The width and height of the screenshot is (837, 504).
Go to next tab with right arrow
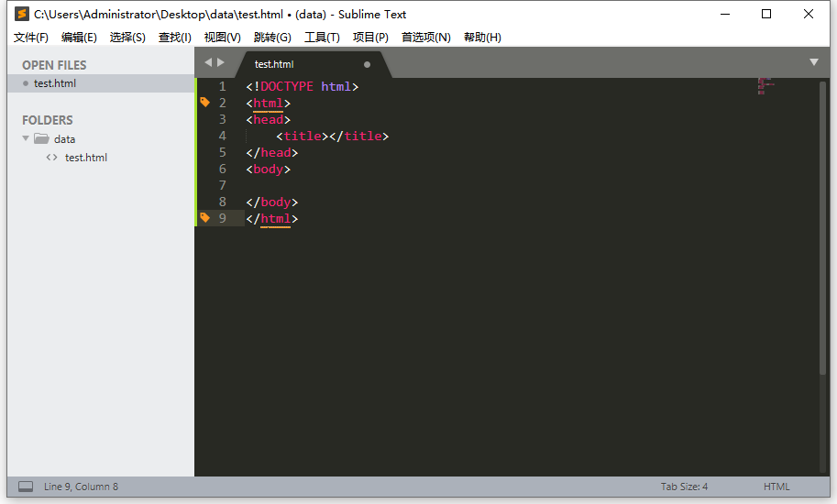(x=221, y=62)
